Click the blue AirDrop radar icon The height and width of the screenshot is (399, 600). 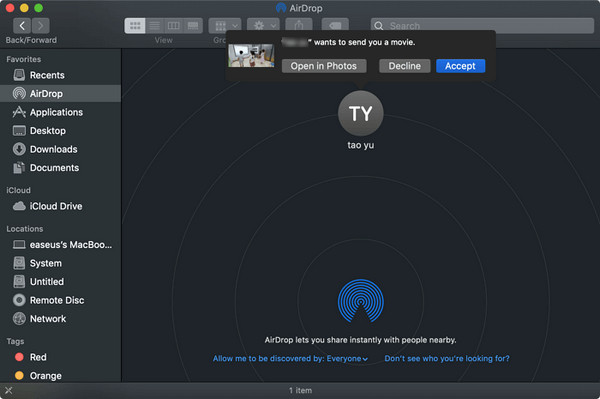[x=360, y=301]
